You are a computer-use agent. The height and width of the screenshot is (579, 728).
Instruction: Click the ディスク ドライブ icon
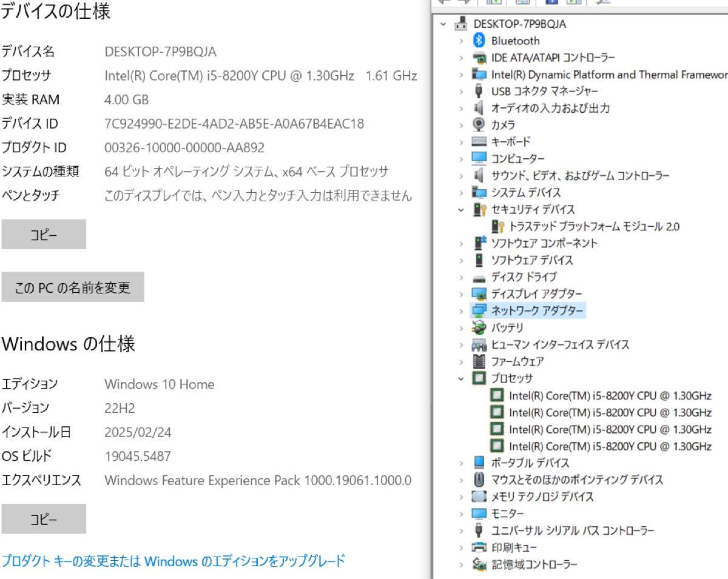click(x=479, y=278)
